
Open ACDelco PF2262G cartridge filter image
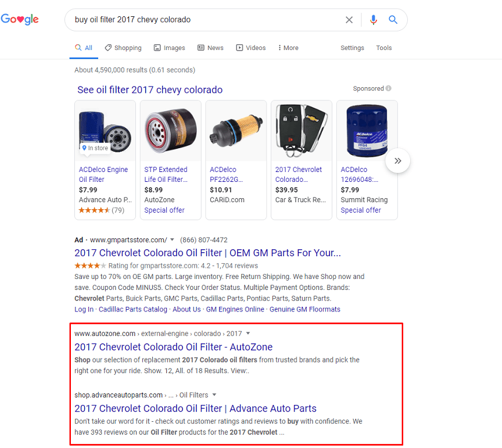tap(236, 131)
